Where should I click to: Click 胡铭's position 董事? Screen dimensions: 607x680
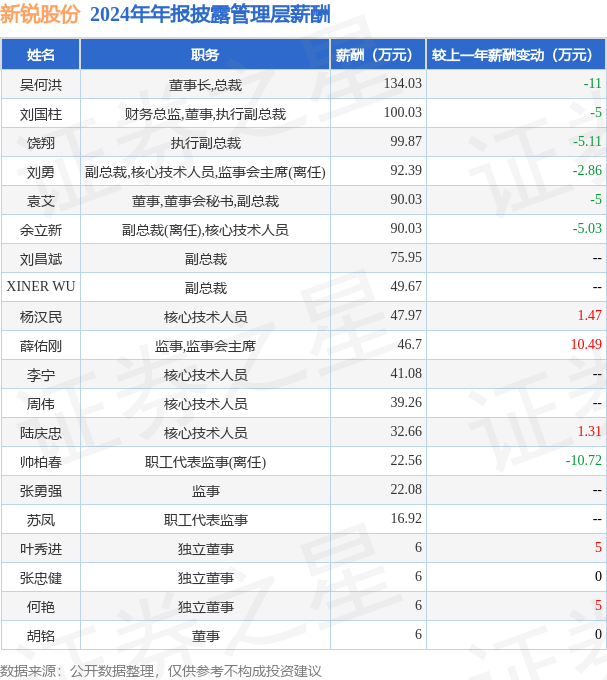205,636
